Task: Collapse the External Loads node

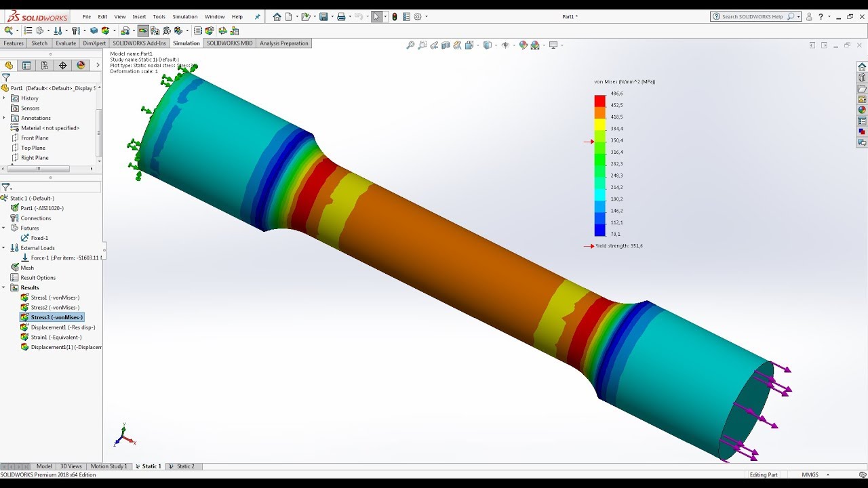Action: [x=4, y=248]
